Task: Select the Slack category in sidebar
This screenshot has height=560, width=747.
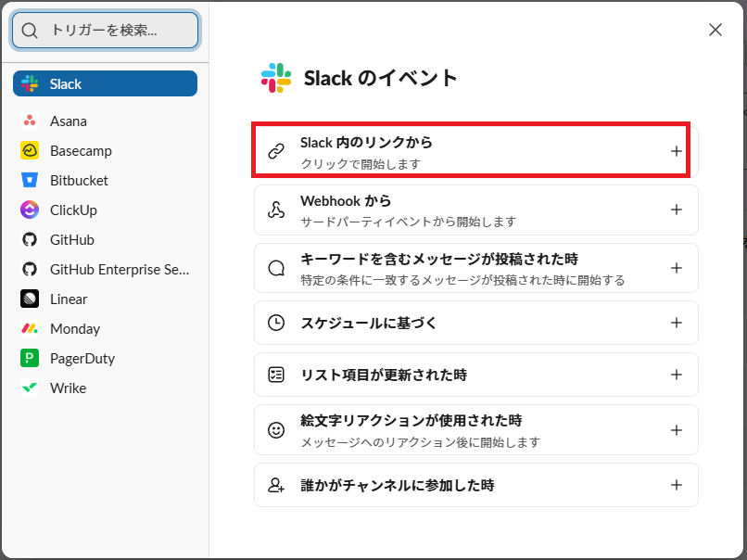Action: click(x=106, y=83)
